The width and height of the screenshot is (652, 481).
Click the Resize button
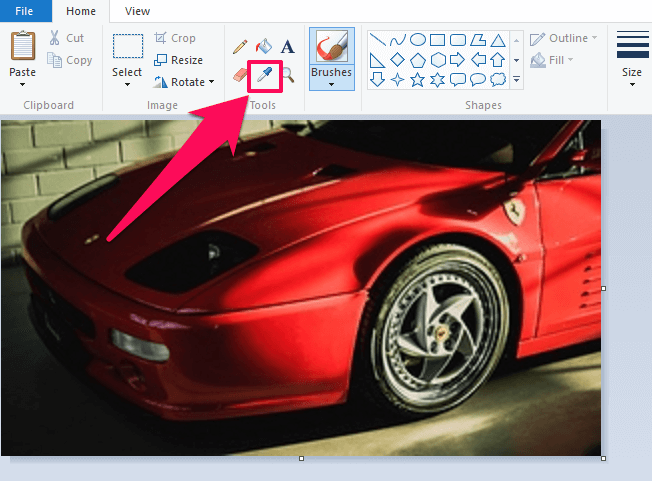178,60
